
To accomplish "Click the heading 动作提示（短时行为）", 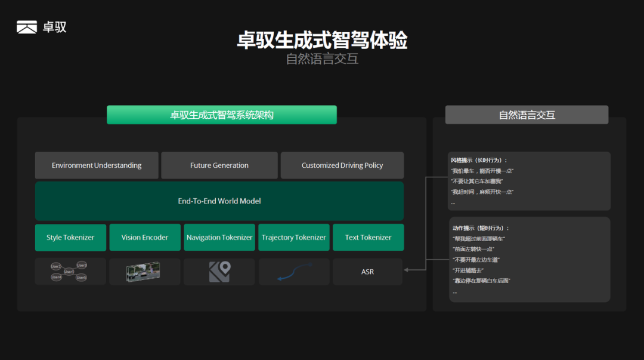I will (x=481, y=228).
